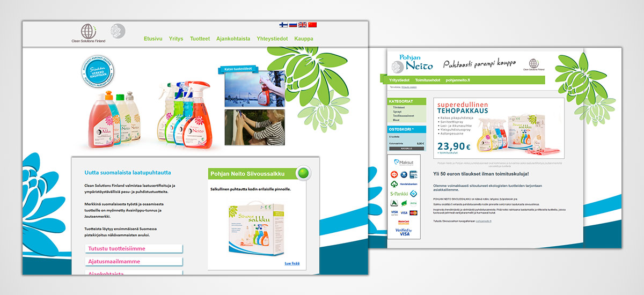Click the green leaf bank icon
644x295 pixels.
[x=404, y=203]
